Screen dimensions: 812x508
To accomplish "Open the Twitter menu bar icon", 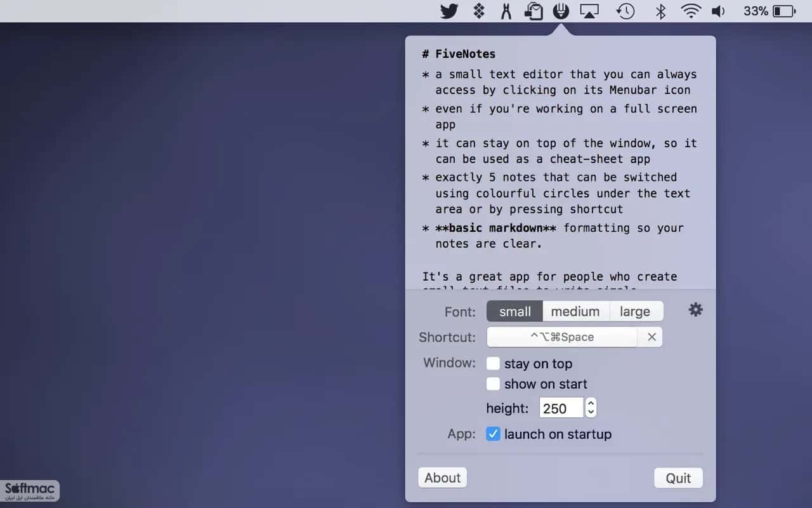I will (449, 11).
